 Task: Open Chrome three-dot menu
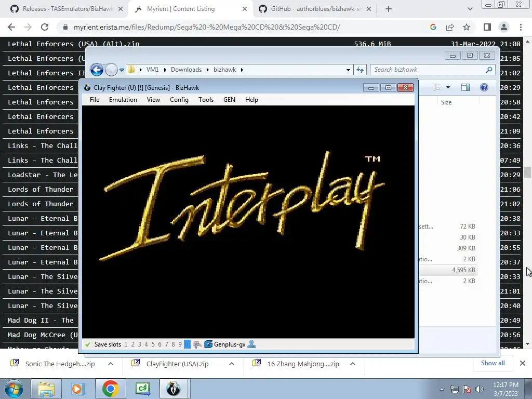point(521,27)
